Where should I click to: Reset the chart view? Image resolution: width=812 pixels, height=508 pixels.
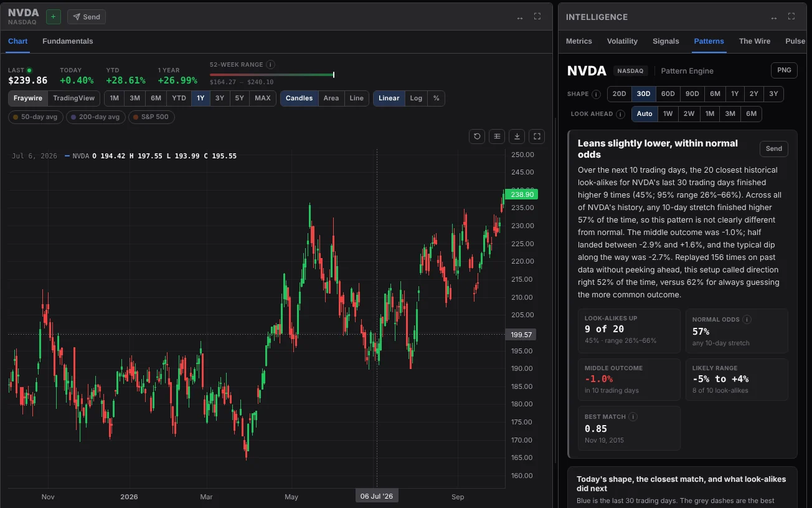(477, 137)
